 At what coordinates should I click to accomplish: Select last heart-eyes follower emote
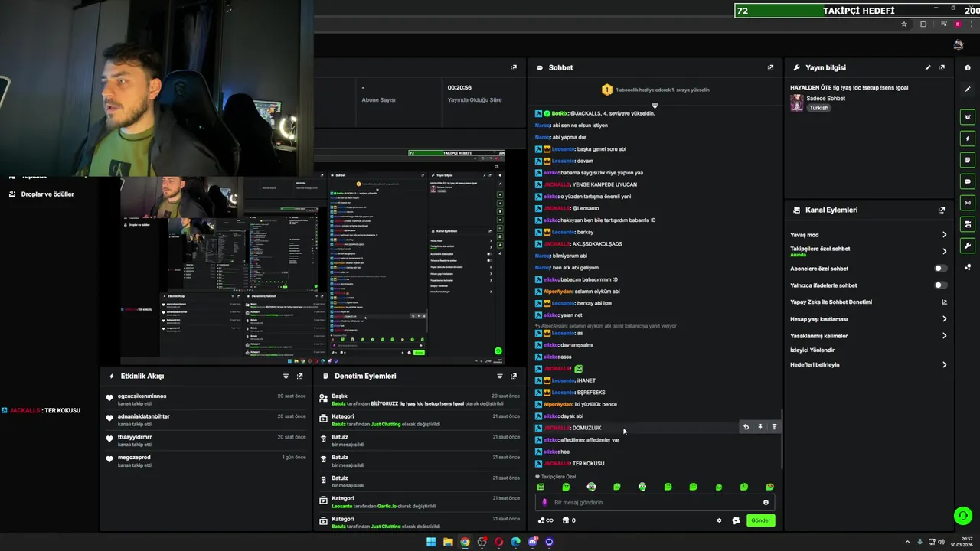tap(769, 487)
